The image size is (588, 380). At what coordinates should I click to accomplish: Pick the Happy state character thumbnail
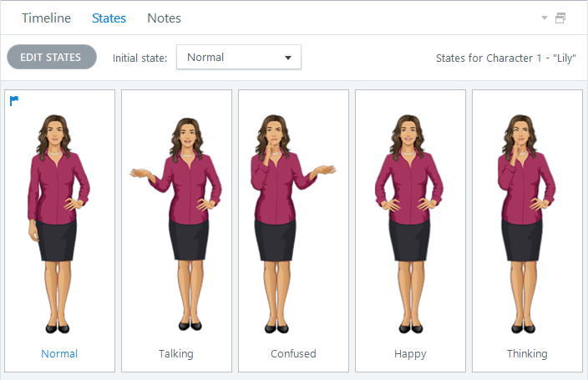409,224
